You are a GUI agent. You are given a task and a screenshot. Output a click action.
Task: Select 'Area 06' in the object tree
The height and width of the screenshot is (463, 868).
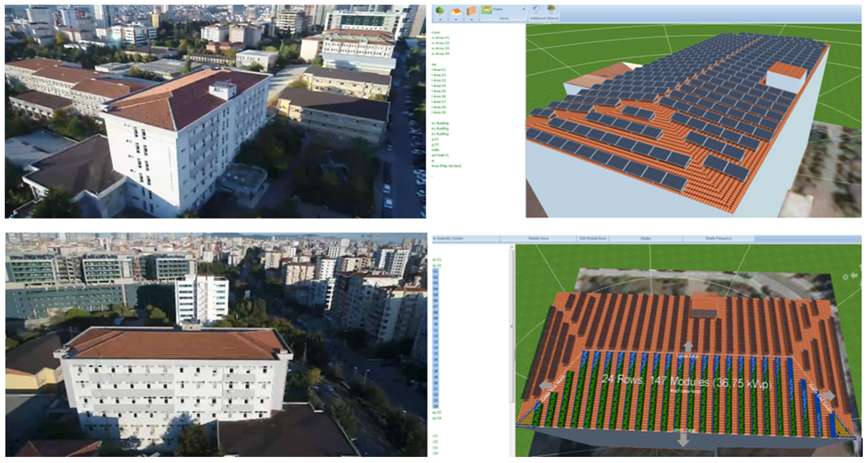pyautogui.click(x=439, y=96)
